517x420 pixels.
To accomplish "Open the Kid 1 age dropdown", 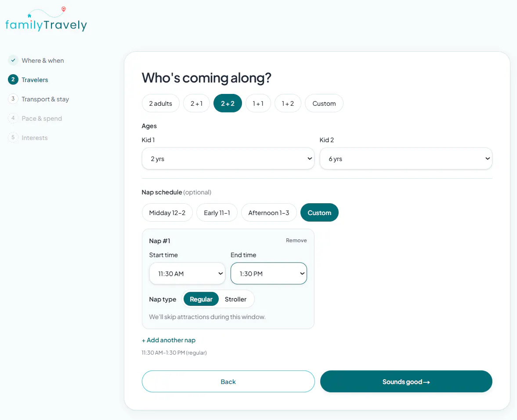I will [228, 159].
